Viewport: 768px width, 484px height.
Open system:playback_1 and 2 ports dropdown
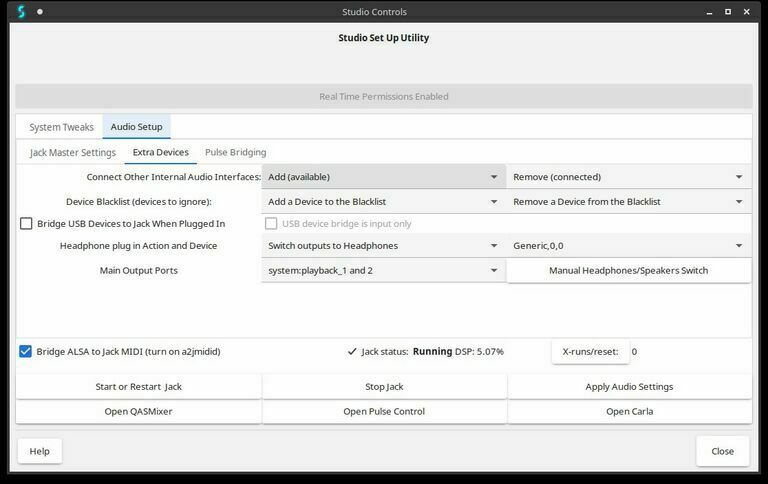pyautogui.click(x=384, y=270)
